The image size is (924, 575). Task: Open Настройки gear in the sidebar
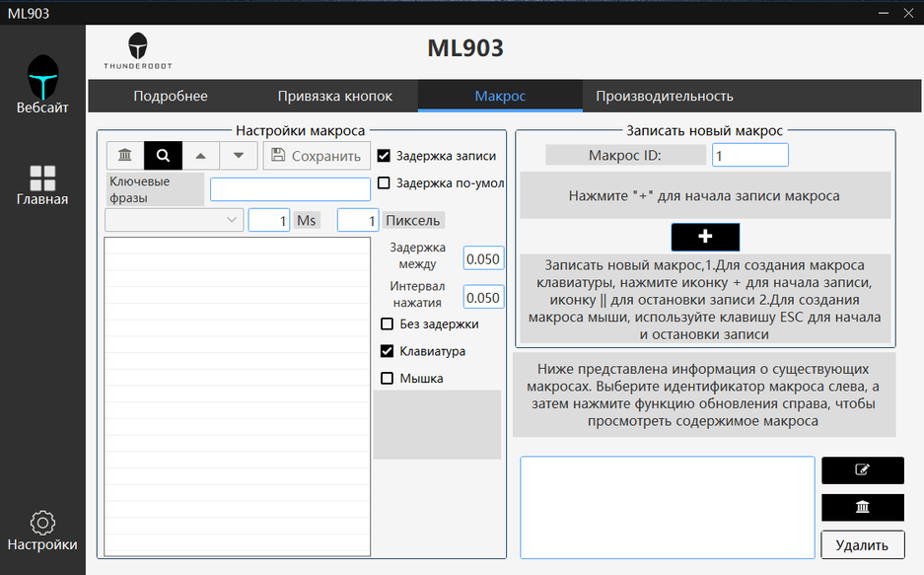click(42, 532)
